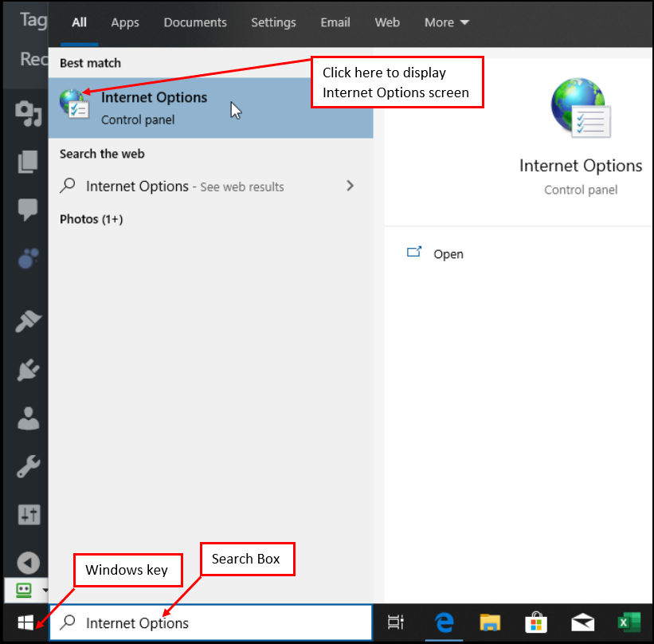
Task: Open Internet Options web results entry
Action: coord(210,187)
